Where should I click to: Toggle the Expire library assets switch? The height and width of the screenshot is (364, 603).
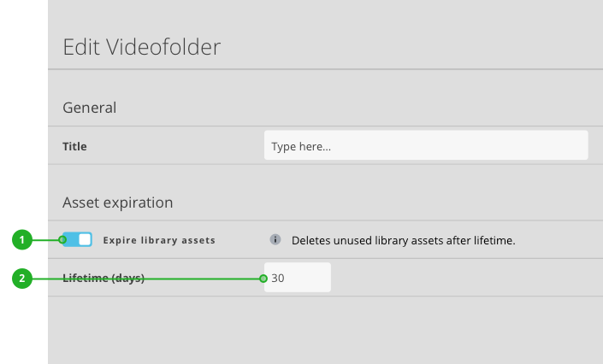click(78, 240)
